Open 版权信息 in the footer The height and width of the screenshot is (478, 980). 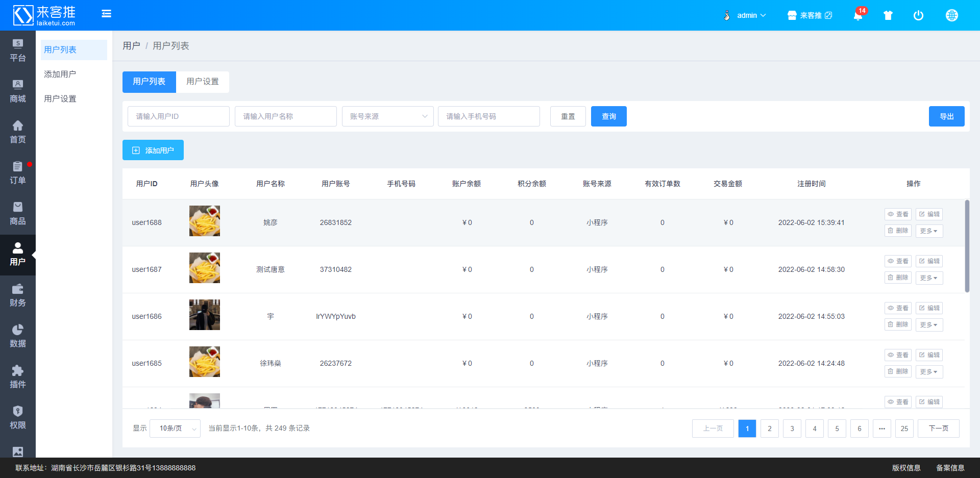click(x=906, y=468)
